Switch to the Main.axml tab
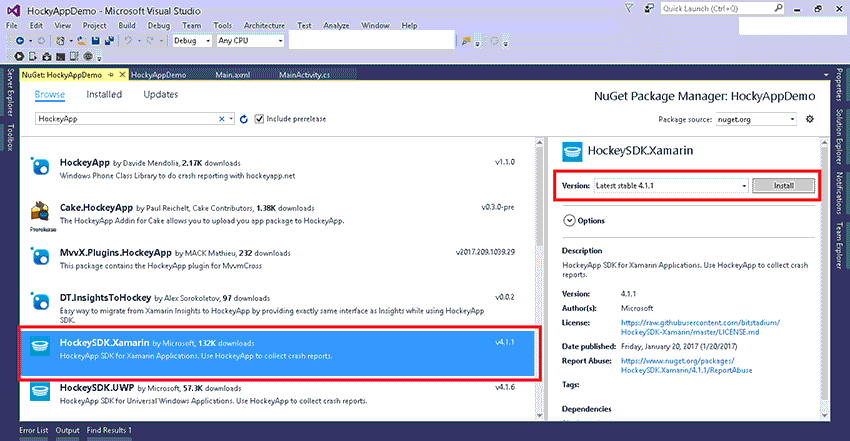This screenshot has width=850, height=441. tap(233, 75)
